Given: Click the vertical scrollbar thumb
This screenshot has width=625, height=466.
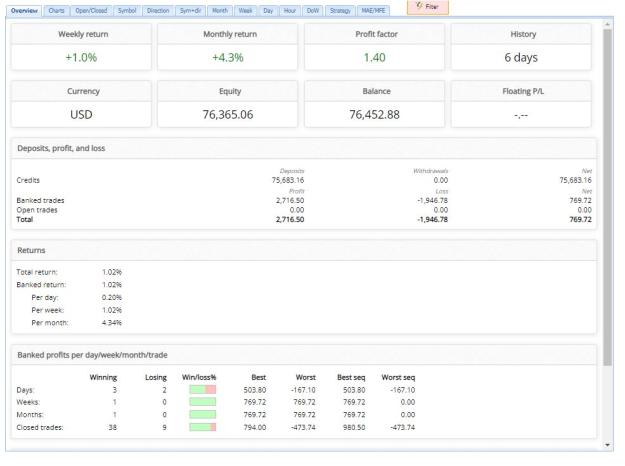Looking at the screenshot, I should click(x=607, y=197).
